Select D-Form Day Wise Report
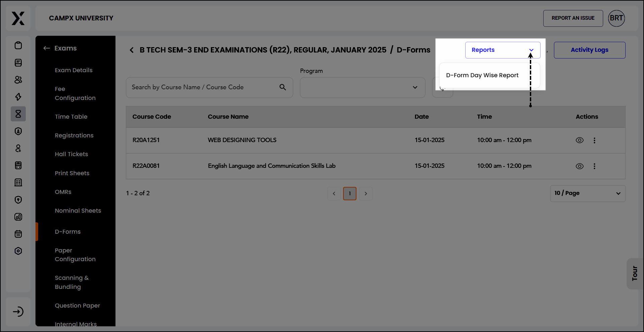644x332 pixels. pyautogui.click(x=482, y=75)
